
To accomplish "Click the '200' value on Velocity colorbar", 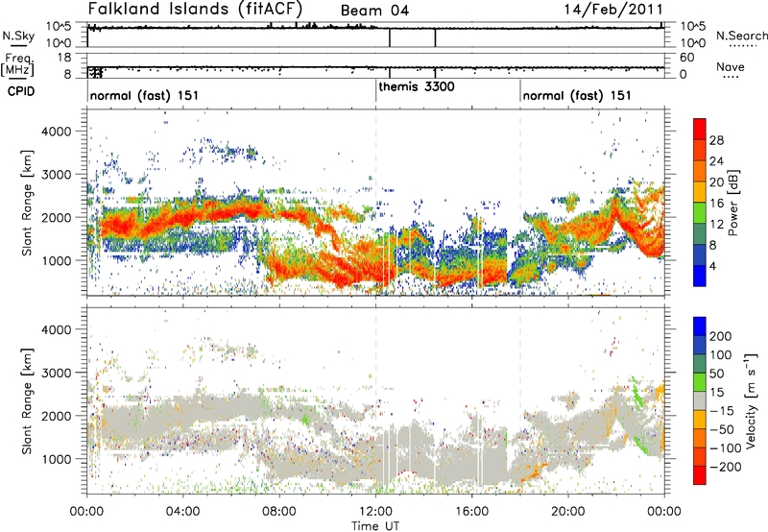I will [x=721, y=336].
